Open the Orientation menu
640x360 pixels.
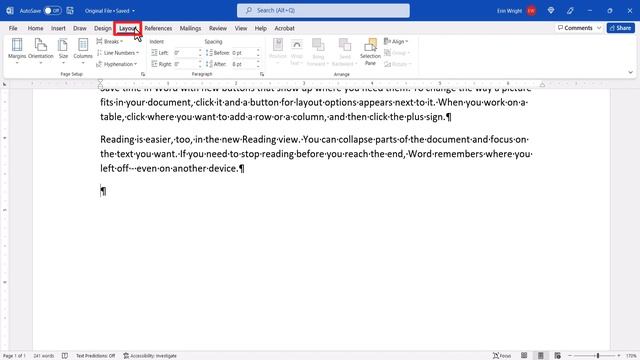click(40, 51)
